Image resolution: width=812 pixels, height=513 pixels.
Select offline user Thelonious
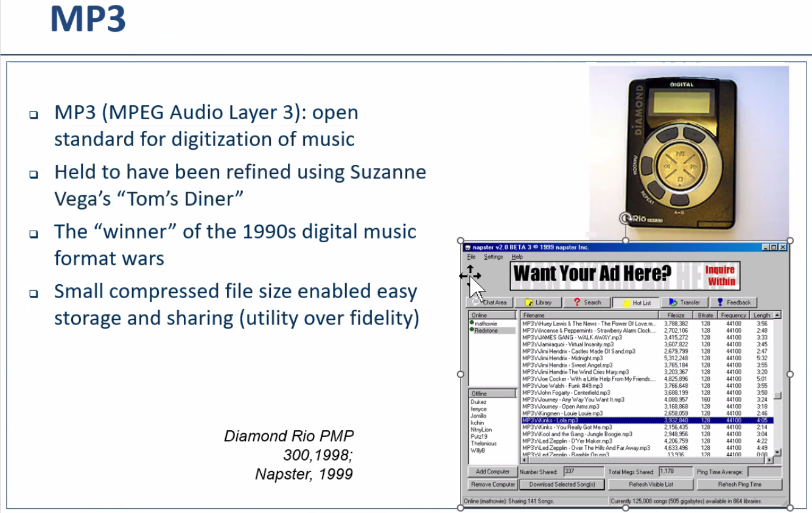pos(483,444)
